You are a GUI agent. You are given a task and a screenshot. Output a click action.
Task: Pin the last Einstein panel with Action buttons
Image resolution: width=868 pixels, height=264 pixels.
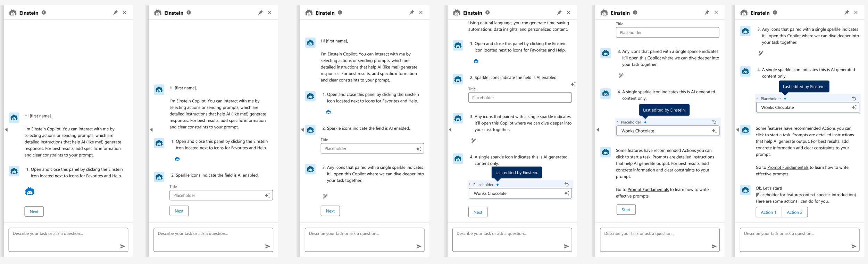pyautogui.click(x=847, y=13)
